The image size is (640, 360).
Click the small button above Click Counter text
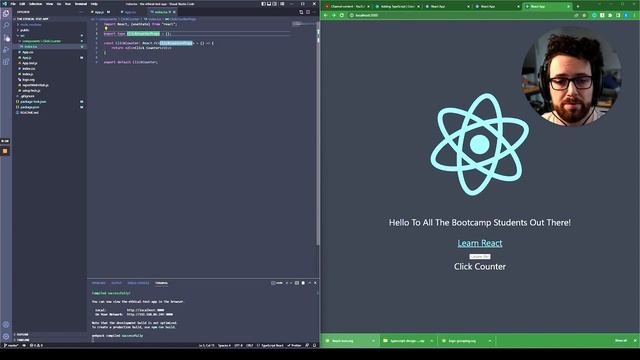[480, 256]
